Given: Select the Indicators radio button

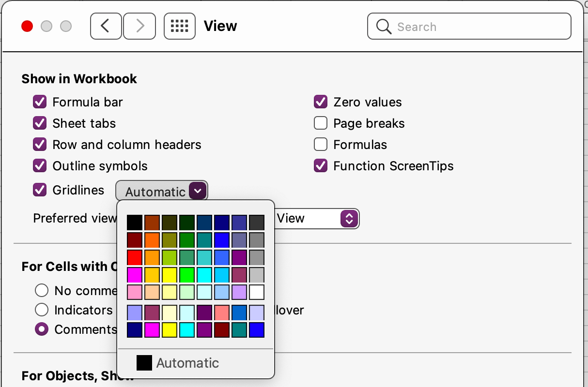Looking at the screenshot, I should click(x=42, y=310).
